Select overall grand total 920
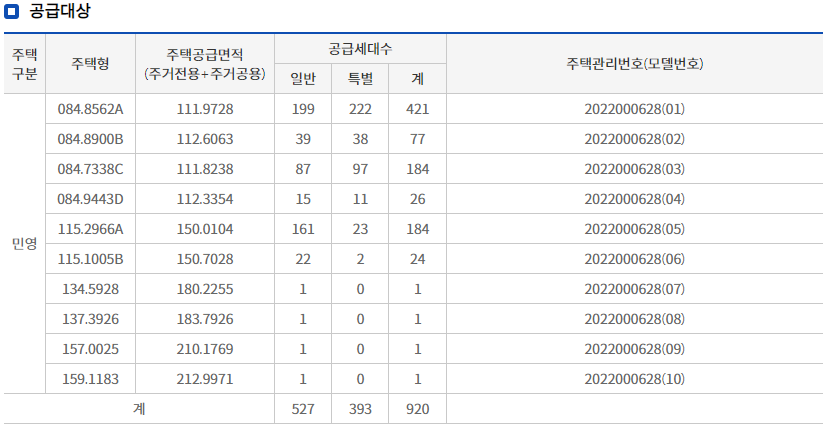823x426 pixels. click(x=418, y=409)
